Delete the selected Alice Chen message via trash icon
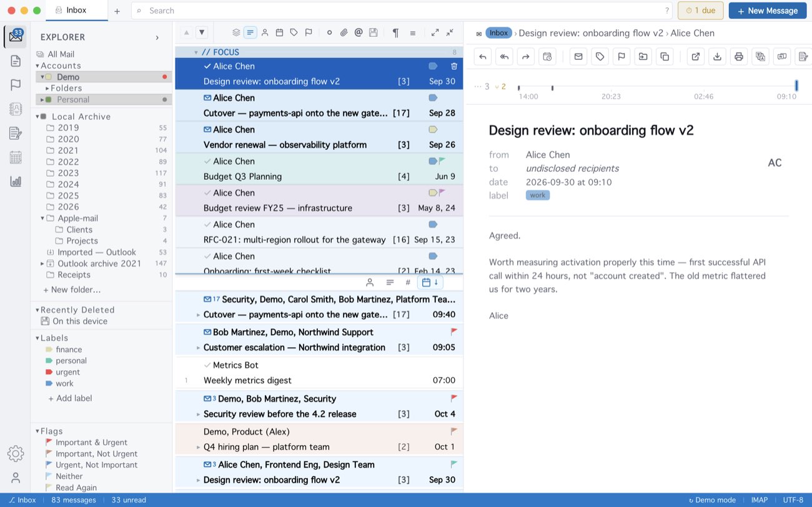Image resolution: width=812 pixels, height=507 pixels. click(x=454, y=66)
